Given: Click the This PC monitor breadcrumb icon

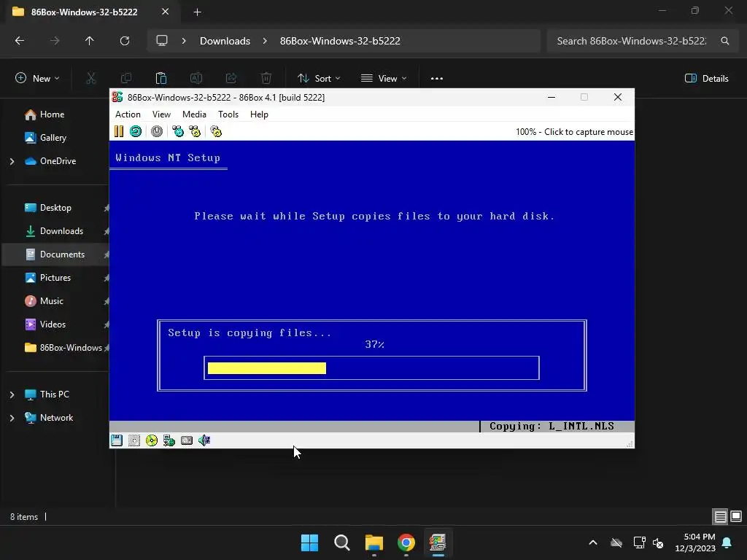Looking at the screenshot, I should [x=162, y=41].
